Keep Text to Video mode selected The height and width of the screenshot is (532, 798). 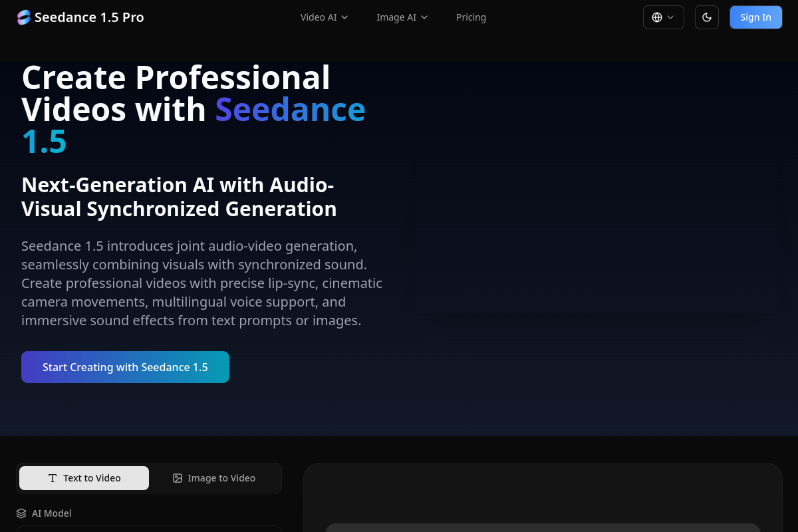[x=84, y=478]
